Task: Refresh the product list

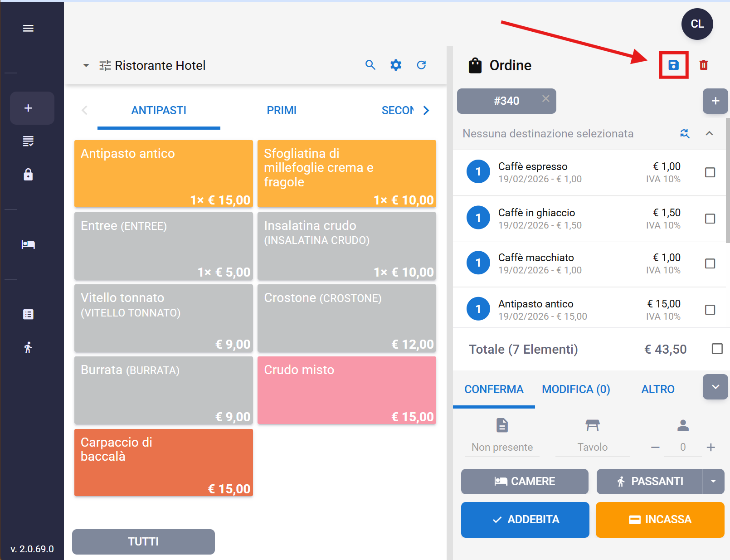Action: pyautogui.click(x=421, y=65)
